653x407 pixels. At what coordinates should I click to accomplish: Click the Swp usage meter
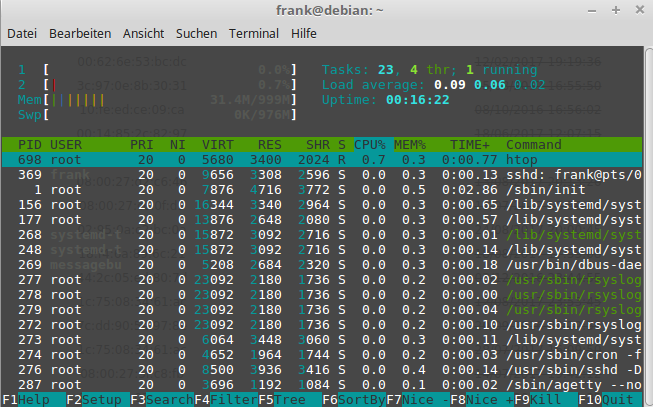point(157,115)
